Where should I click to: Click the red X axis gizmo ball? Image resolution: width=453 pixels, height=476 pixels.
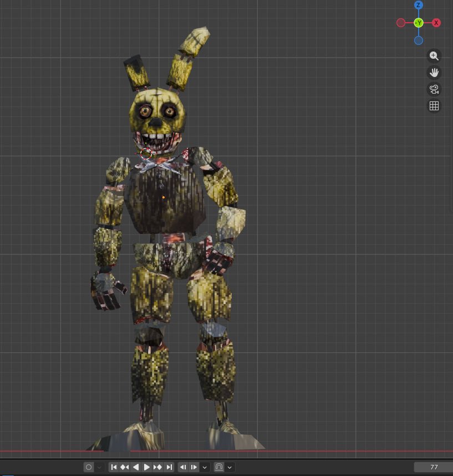point(436,23)
